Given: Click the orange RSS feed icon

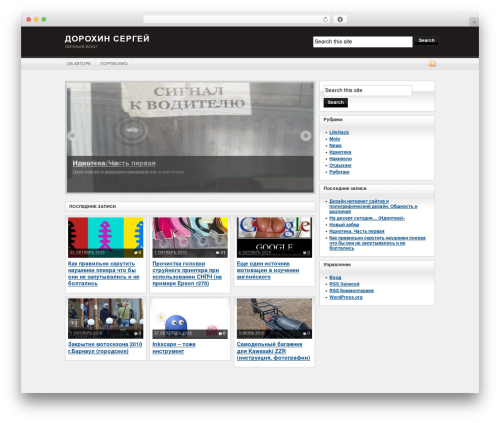Looking at the screenshot, I should coord(432,64).
